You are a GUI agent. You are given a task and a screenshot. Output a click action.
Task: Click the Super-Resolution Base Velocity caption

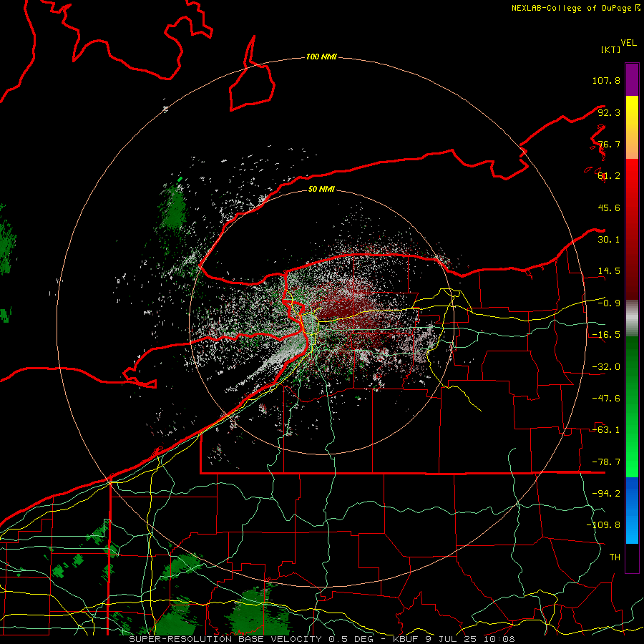point(322,639)
